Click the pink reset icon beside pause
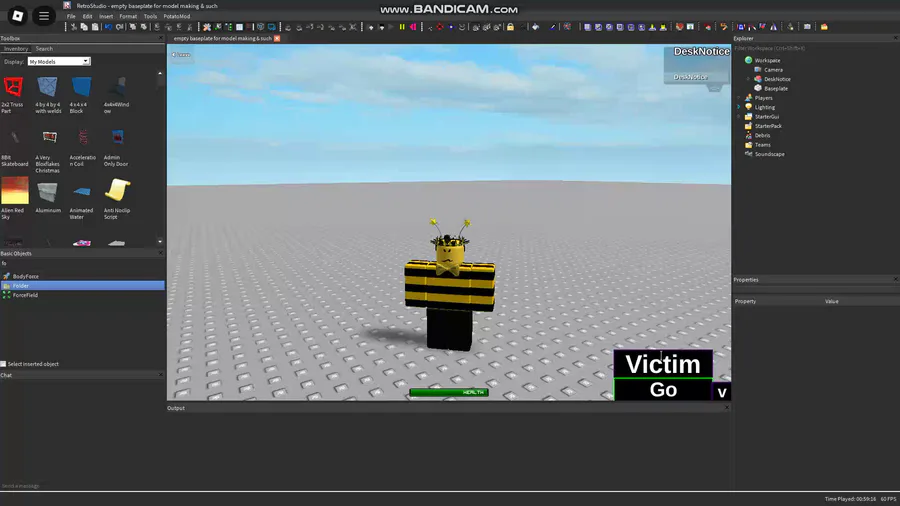The image size is (900, 506). pos(413,27)
